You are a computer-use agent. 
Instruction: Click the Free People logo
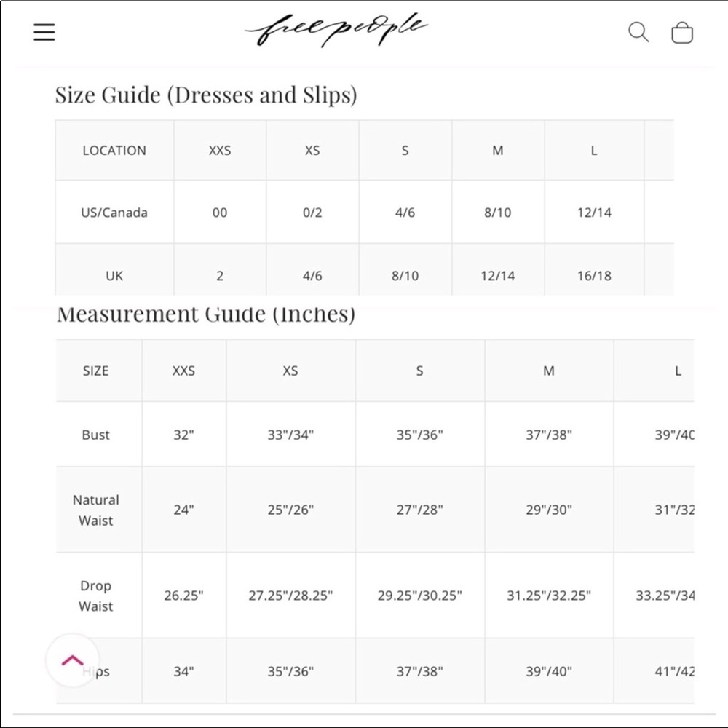[336, 31]
